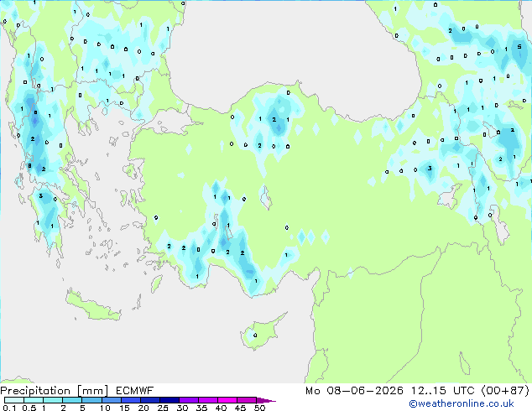This screenshot has height=411, width=532.
Task: Click the 'ECMWF' model label
Action: [135, 391]
